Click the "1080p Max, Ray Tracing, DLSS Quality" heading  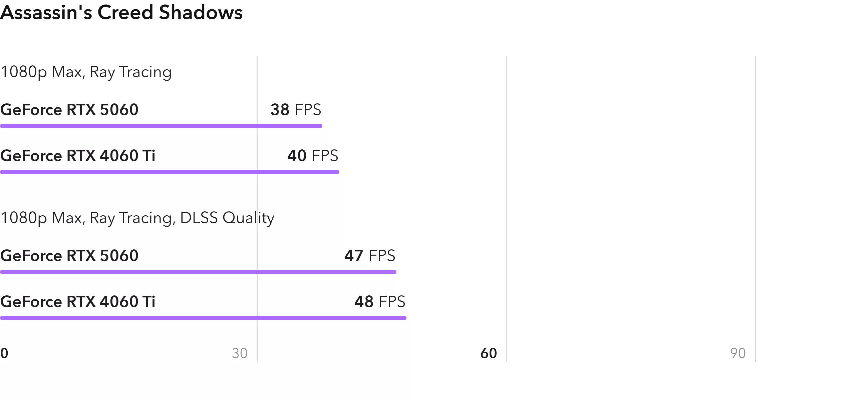tap(137, 218)
